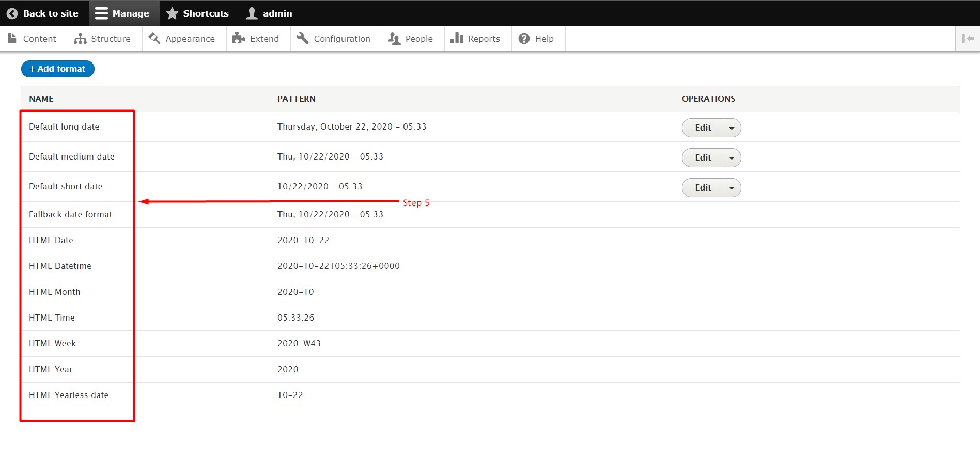Click pattern value 10-22
The height and width of the screenshot is (460, 980).
click(x=290, y=395)
